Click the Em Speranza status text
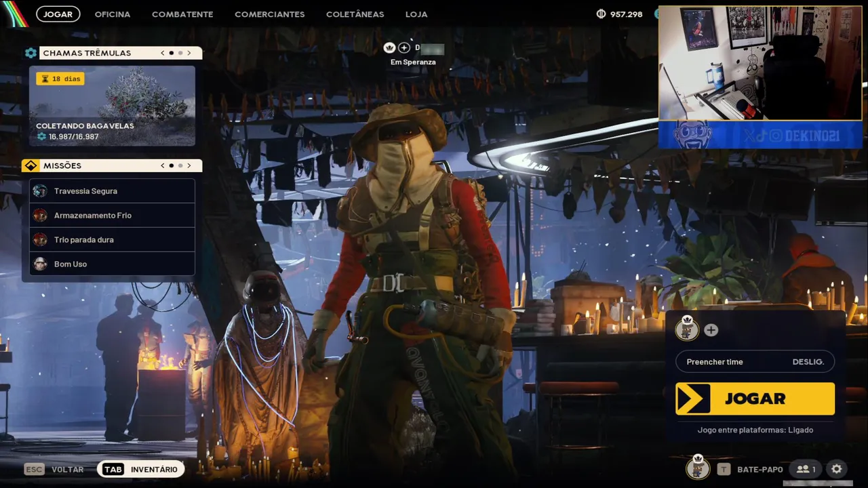 (x=413, y=62)
